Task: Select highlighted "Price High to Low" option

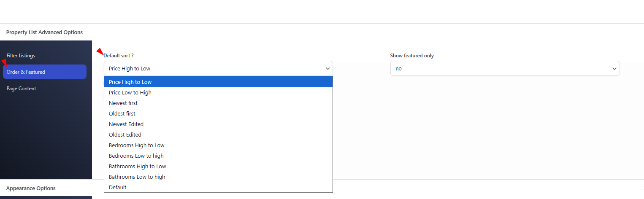Action: coord(130,82)
